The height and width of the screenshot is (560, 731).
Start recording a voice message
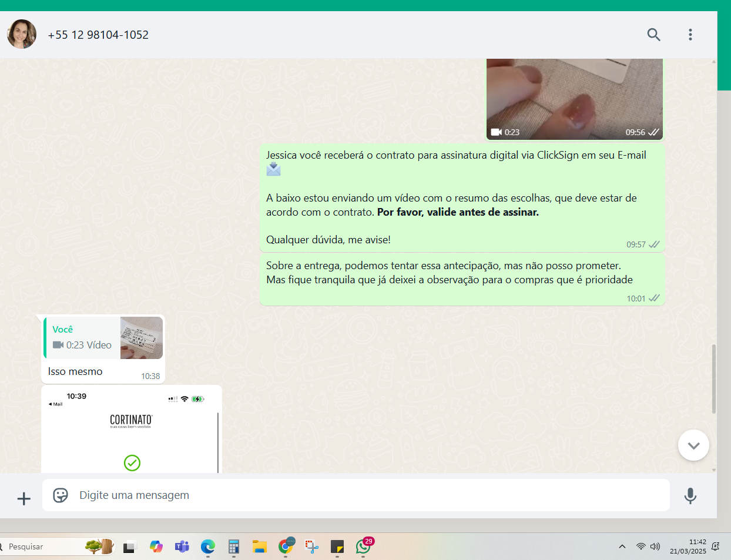(x=690, y=496)
